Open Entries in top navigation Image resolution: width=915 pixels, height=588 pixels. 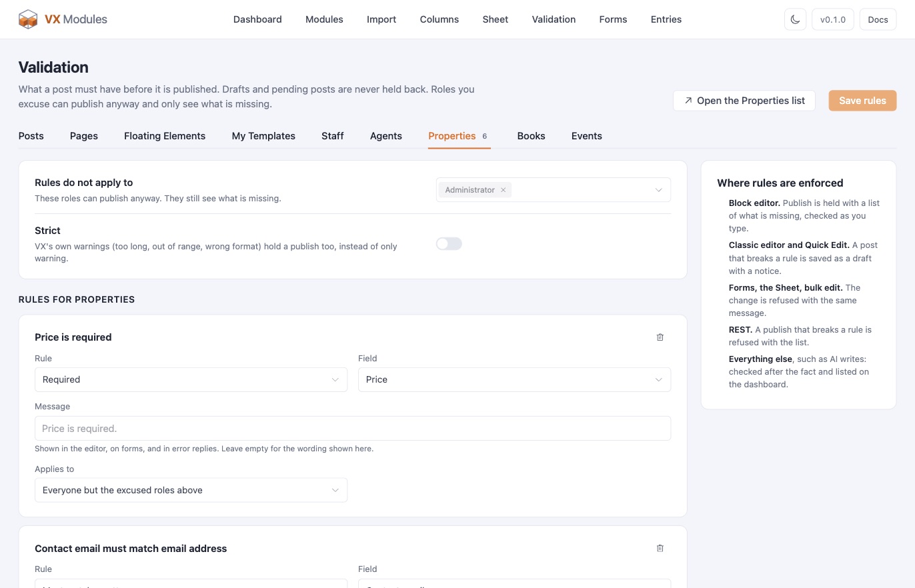(x=666, y=19)
